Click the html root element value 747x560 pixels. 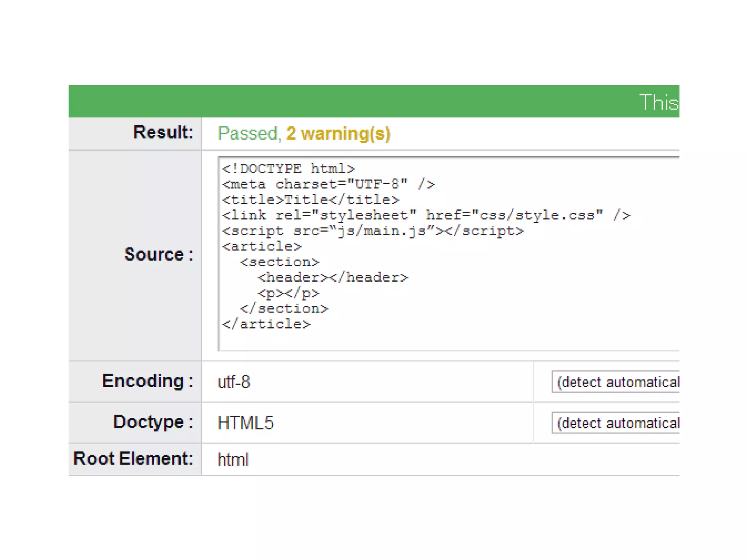[x=233, y=459]
